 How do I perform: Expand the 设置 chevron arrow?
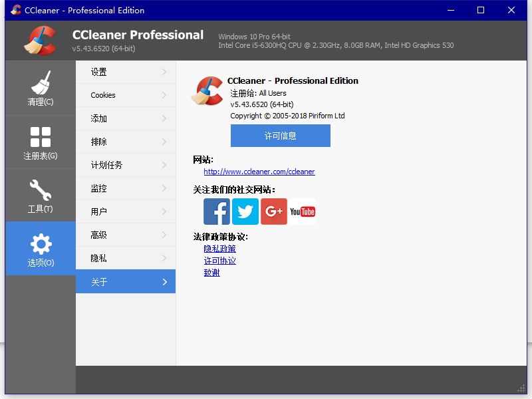pos(164,72)
